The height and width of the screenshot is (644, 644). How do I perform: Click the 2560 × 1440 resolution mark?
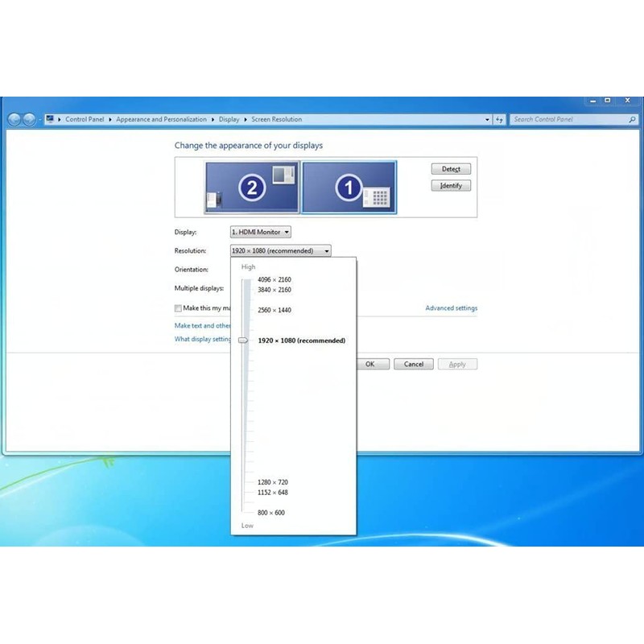(274, 310)
